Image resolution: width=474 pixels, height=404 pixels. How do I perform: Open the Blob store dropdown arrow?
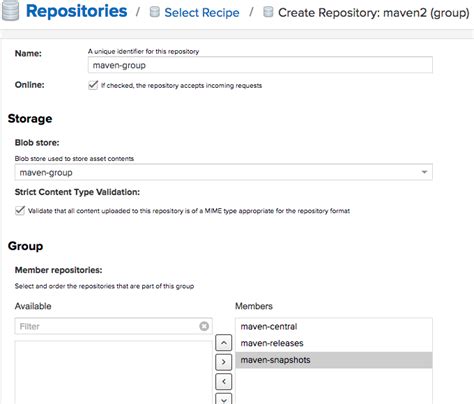424,172
